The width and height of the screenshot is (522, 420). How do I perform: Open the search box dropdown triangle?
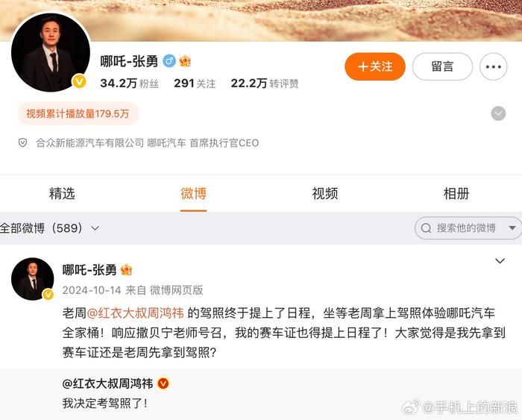point(512,228)
